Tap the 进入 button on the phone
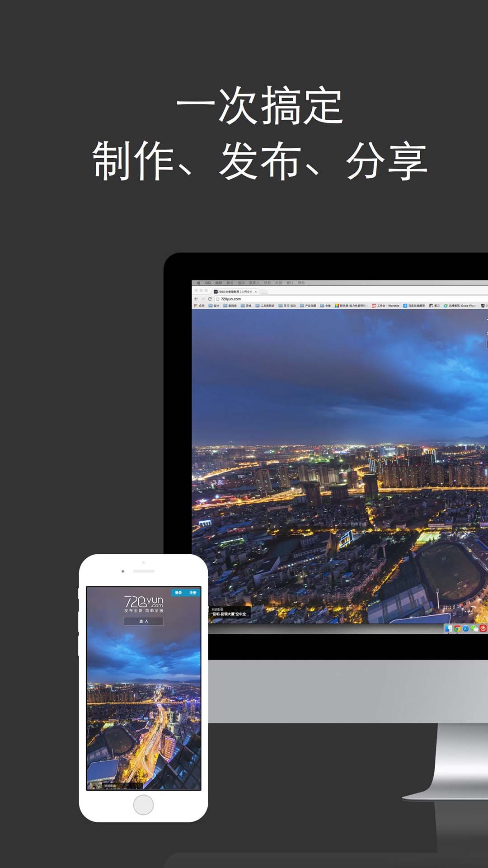Image resolution: width=488 pixels, height=868 pixels. pyautogui.click(x=144, y=621)
